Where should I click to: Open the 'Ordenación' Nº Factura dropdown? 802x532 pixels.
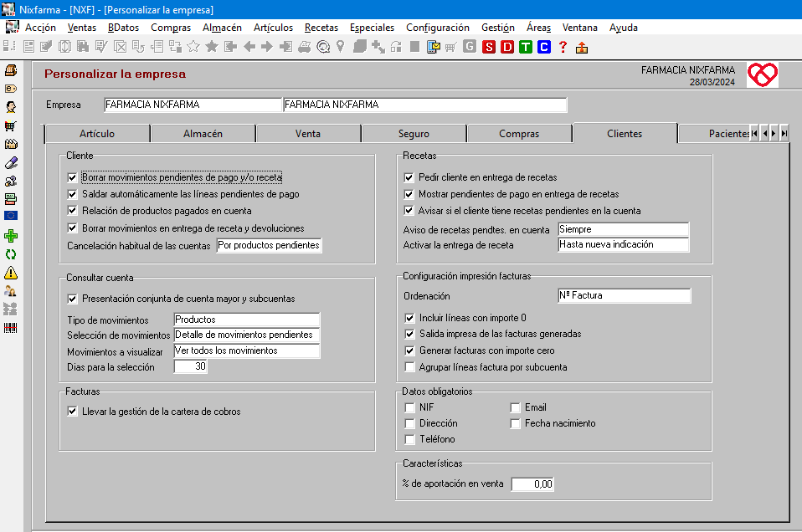pos(625,295)
